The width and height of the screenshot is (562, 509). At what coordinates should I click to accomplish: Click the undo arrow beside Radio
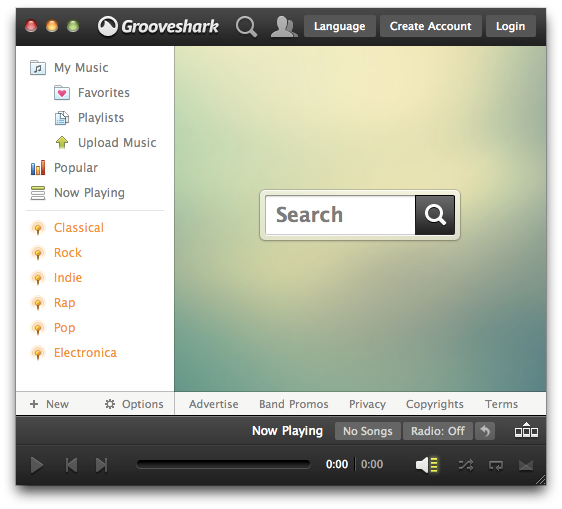click(x=485, y=431)
